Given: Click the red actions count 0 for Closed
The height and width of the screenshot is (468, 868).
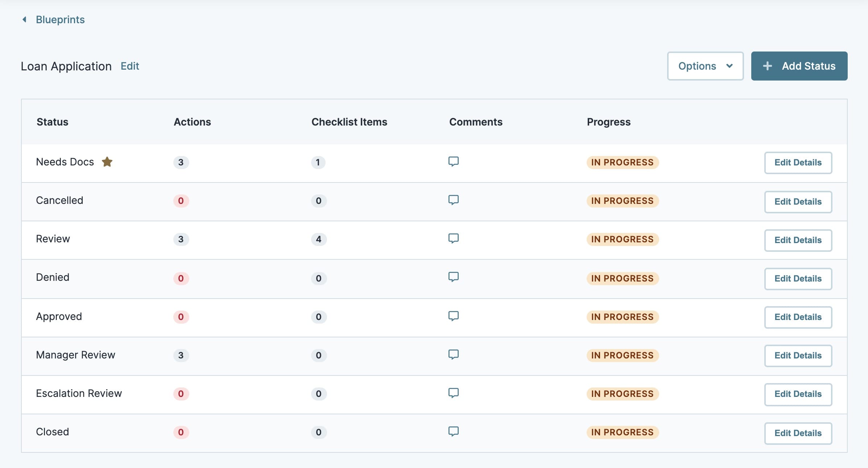Looking at the screenshot, I should (181, 432).
